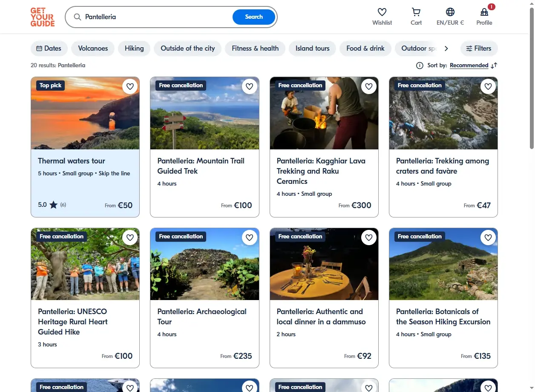Image resolution: width=535 pixels, height=392 pixels.
Task: Click the Top pick badge
Action: [51, 86]
